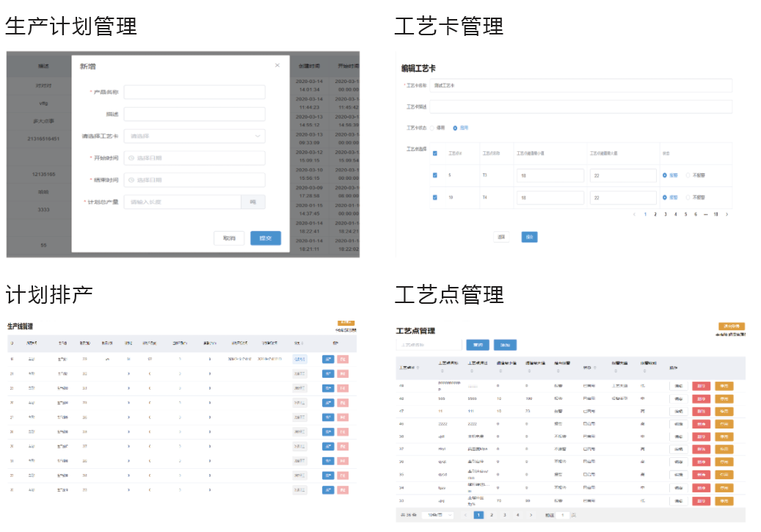761x532 pixels.
Task: Select the 停用 radio for 工艺卡状态
Action: click(432, 128)
